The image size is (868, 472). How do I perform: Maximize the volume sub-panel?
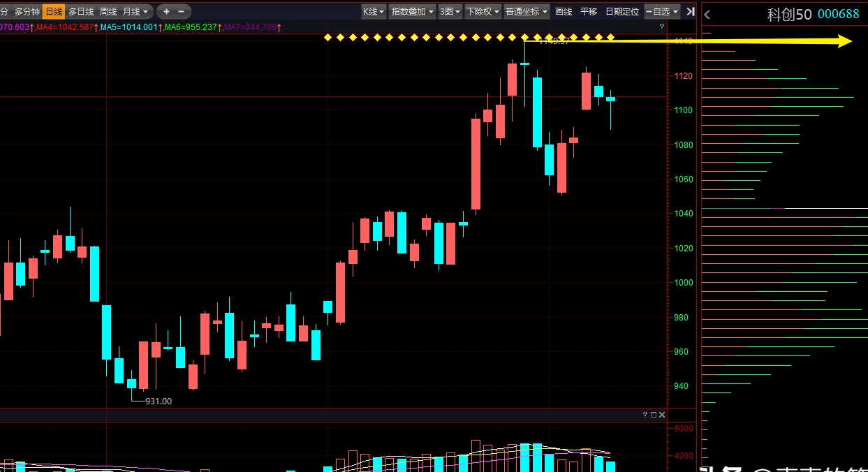tap(654, 415)
